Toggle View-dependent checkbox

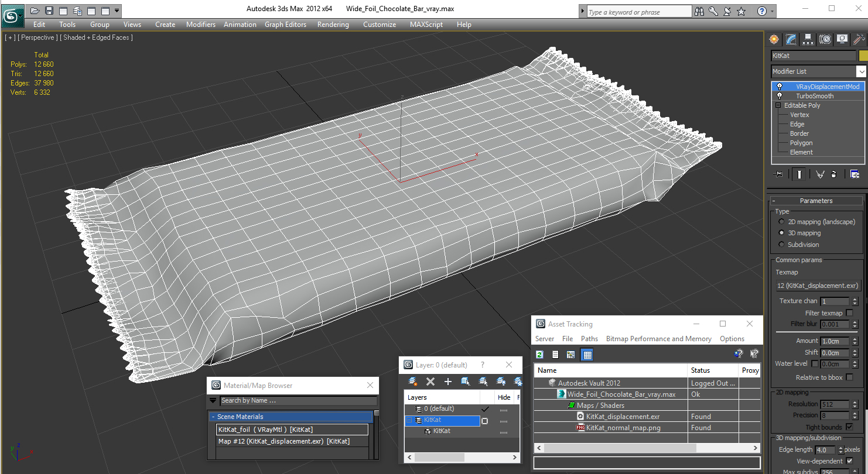pos(850,461)
